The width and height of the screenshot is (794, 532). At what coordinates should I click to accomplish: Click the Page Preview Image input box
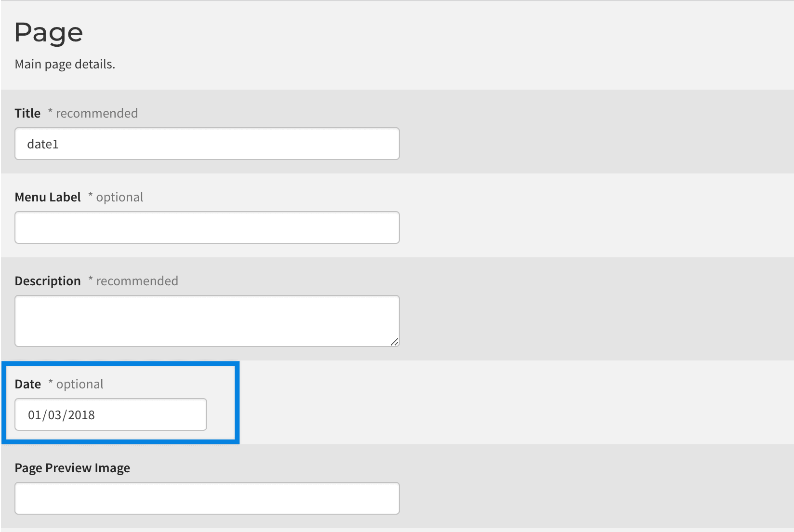[x=207, y=498]
